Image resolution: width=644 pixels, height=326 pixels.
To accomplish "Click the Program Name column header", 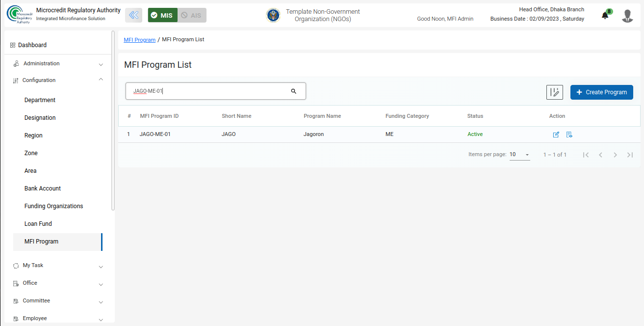I will click(x=322, y=116).
